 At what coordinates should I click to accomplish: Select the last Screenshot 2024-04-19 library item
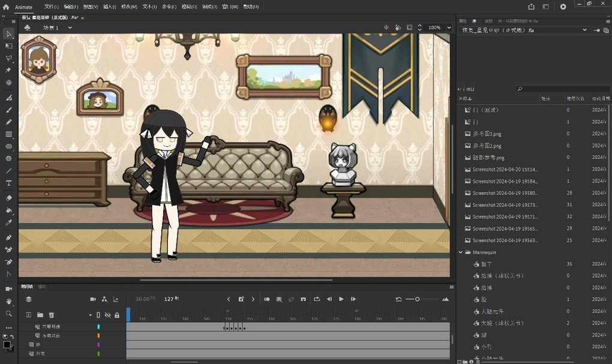coord(505,240)
